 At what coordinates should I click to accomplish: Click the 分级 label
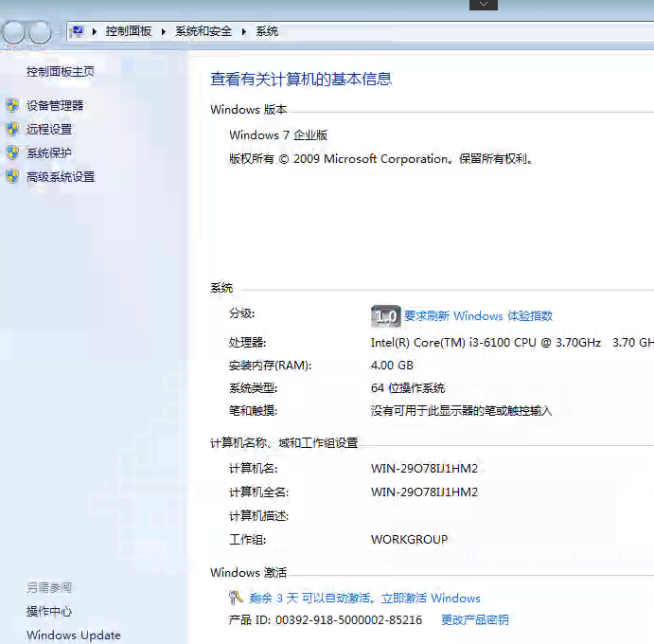click(242, 313)
